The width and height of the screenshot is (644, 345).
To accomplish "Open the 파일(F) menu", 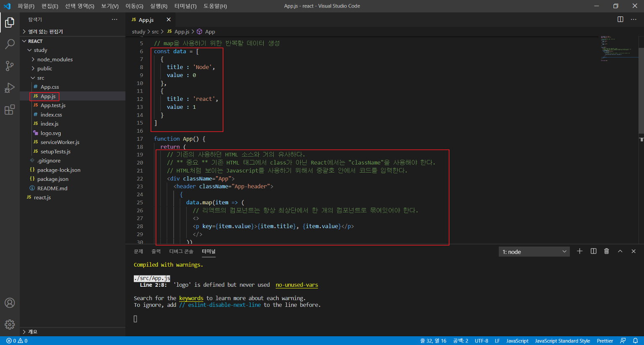I will [26, 6].
